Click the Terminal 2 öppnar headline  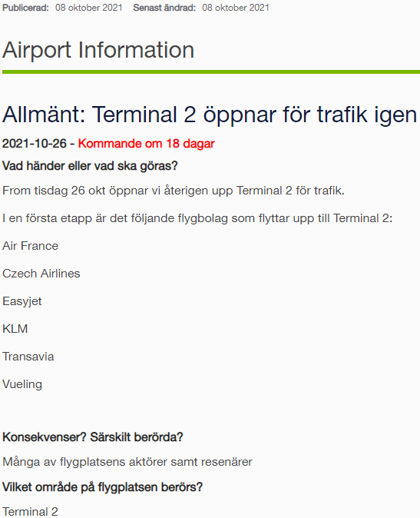click(x=210, y=115)
